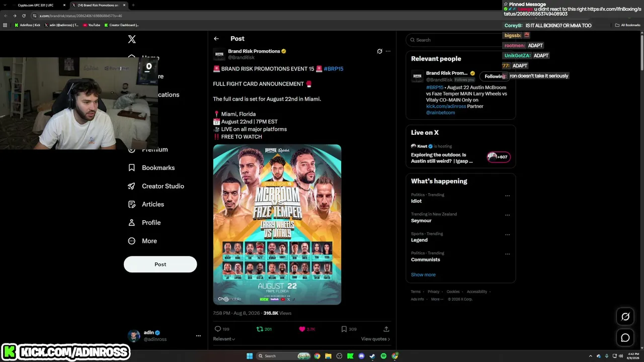
Task: Open the floating Messages chat button
Action: tap(625, 338)
